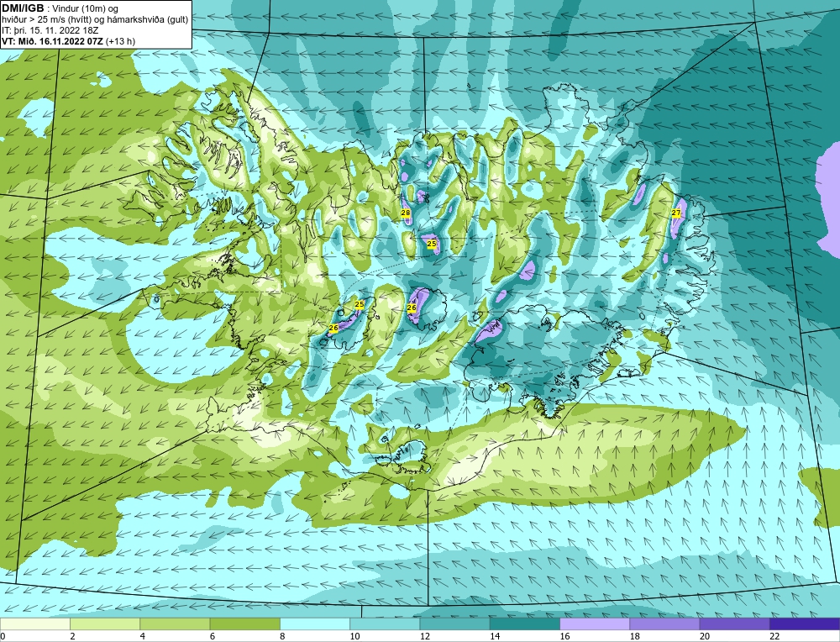Viewport: 840px width, 642px height.
Task: Click the yellow 28 max gust label
Action: pos(406,213)
